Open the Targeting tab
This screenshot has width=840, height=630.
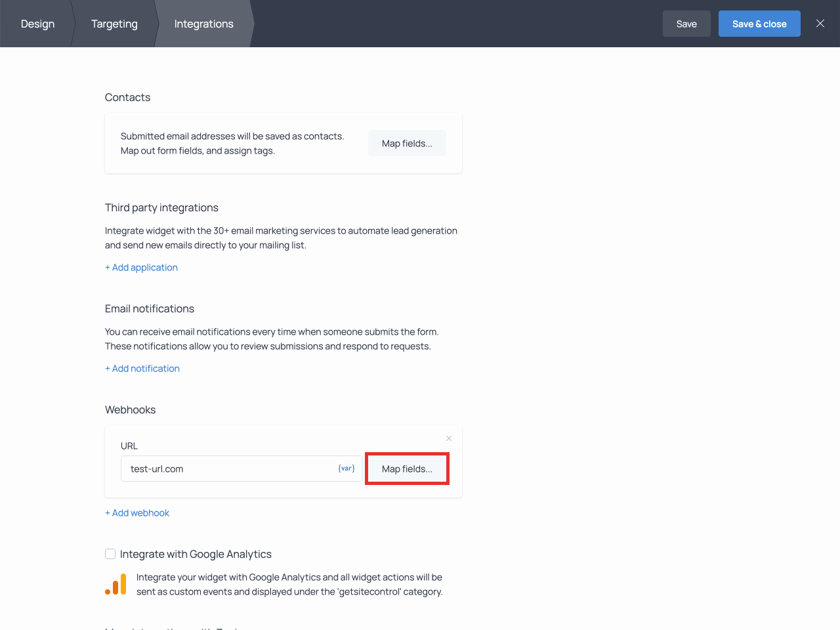tap(114, 24)
